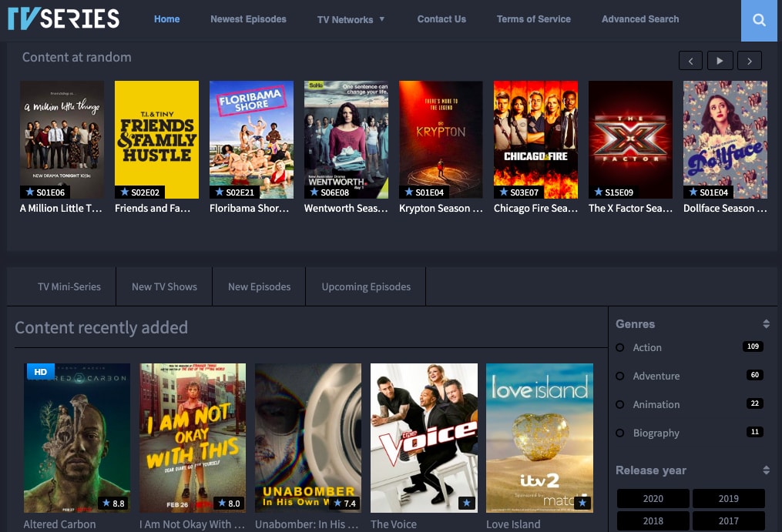This screenshot has width=782, height=532.
Task: Open Dollface Season title link
Action: click(x=725, y=209)
